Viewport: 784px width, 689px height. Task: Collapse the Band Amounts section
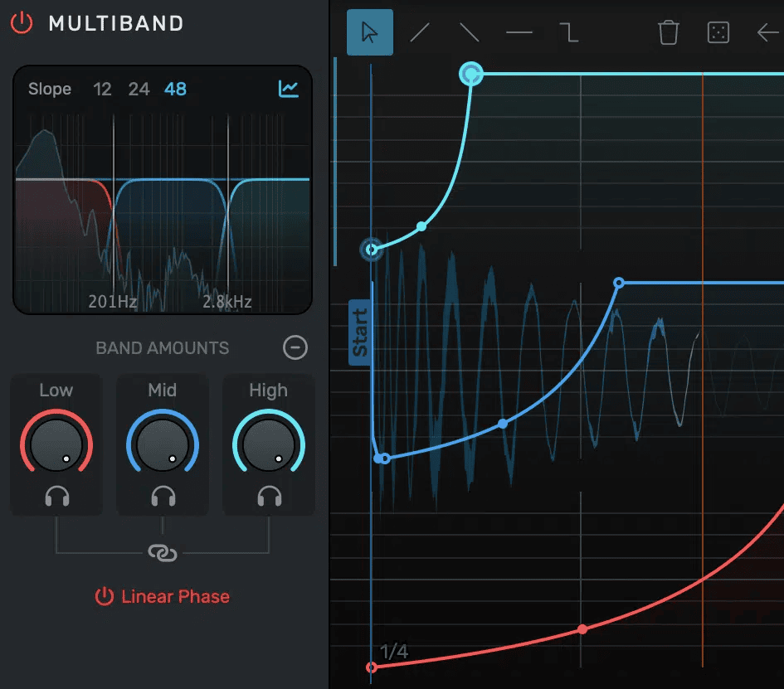[x=295, y=347]
